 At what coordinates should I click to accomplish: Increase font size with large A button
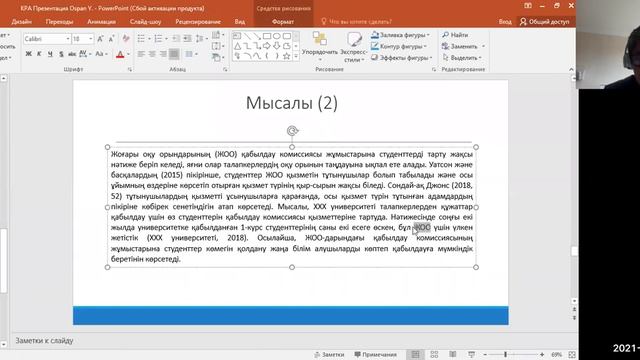tap(100, 39)
